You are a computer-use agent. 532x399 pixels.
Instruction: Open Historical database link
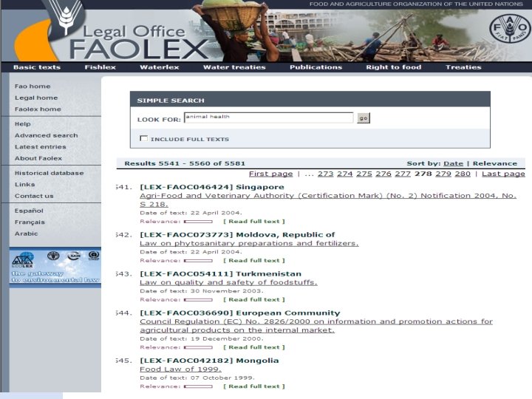coord(50,173)
